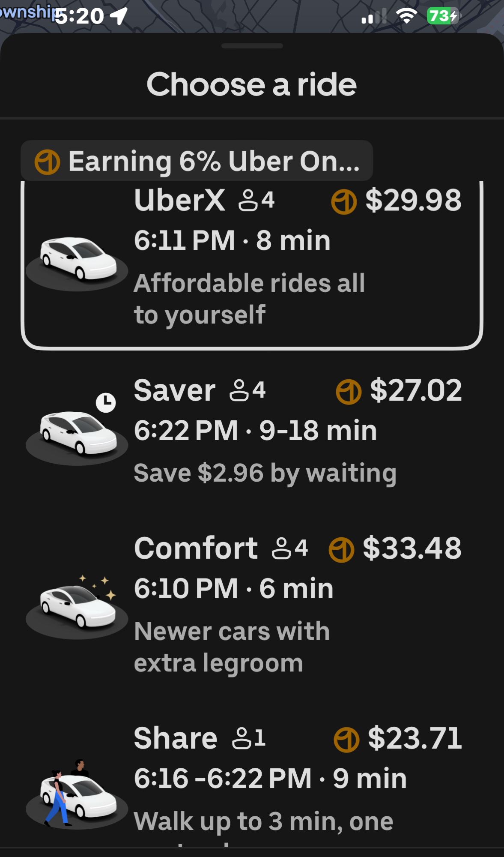Tap the Save $2.96 by waiting text

pyautogui.click(x=265, y=473)
